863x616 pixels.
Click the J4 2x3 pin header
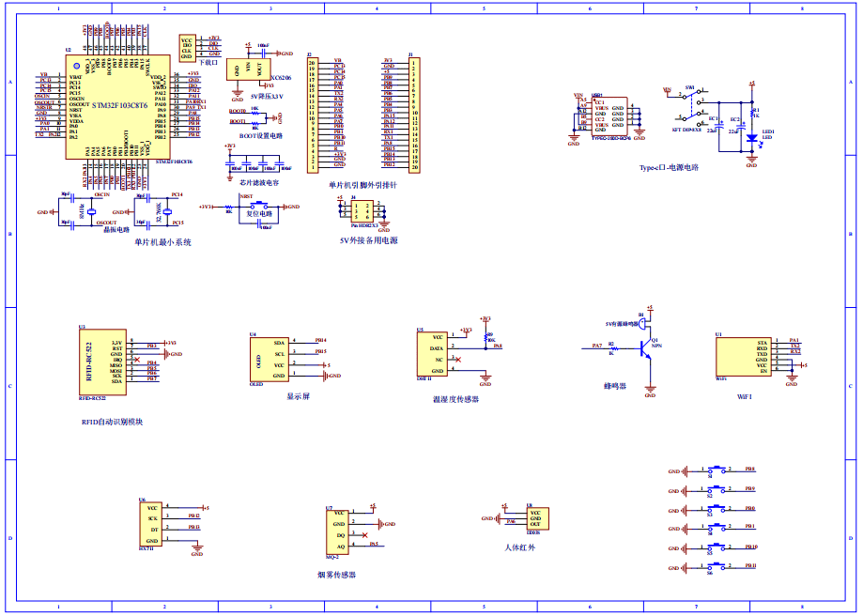click(363, 214)
